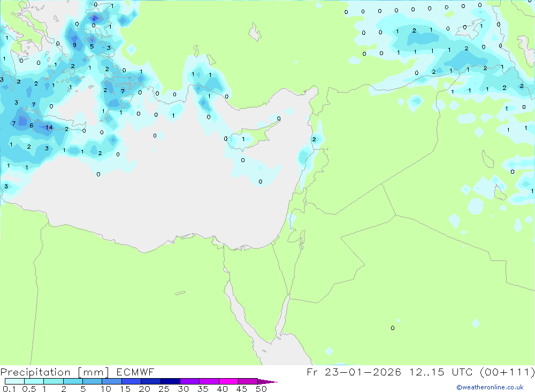
Task: Click the 0.5–1 mm legend color swatch
Action: pos(34,381)
